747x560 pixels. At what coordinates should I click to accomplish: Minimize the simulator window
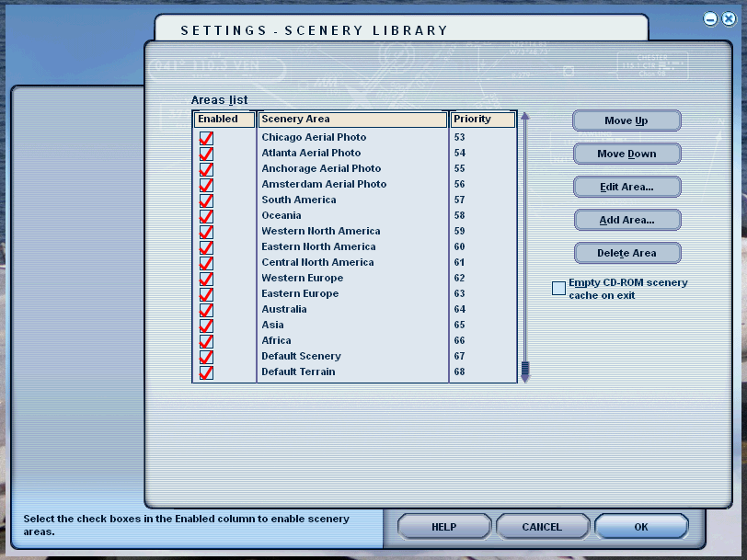[710, 19]
